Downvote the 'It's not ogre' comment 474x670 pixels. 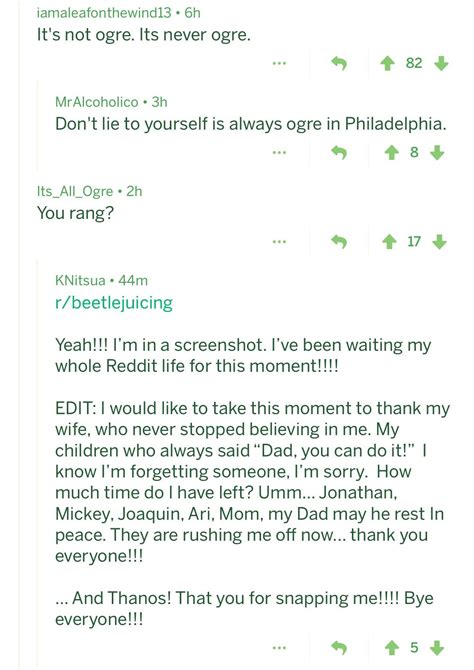pos(441,64)
